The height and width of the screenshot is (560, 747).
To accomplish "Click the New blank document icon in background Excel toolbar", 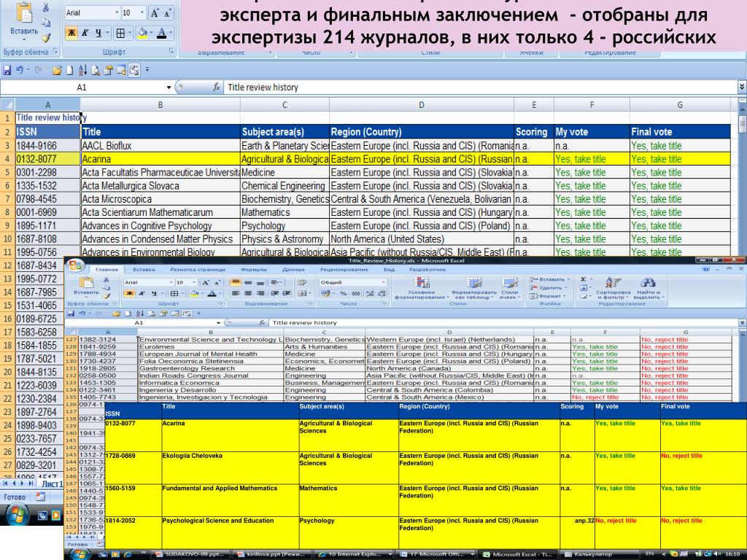I will coord(69,71).
